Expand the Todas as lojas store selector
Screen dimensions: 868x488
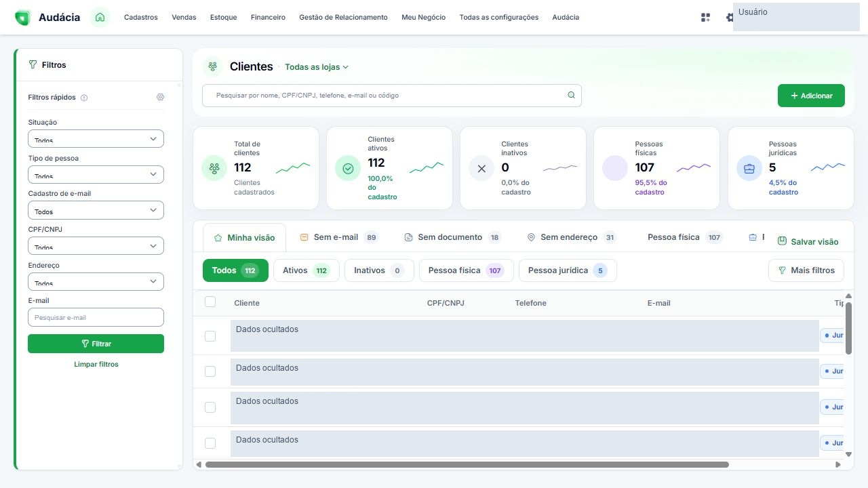(317, 67)
